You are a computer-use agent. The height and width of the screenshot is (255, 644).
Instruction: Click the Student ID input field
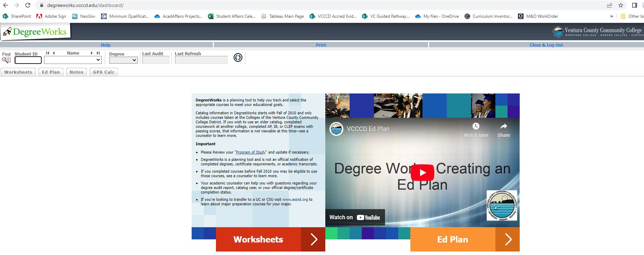[x=28, y=60]
